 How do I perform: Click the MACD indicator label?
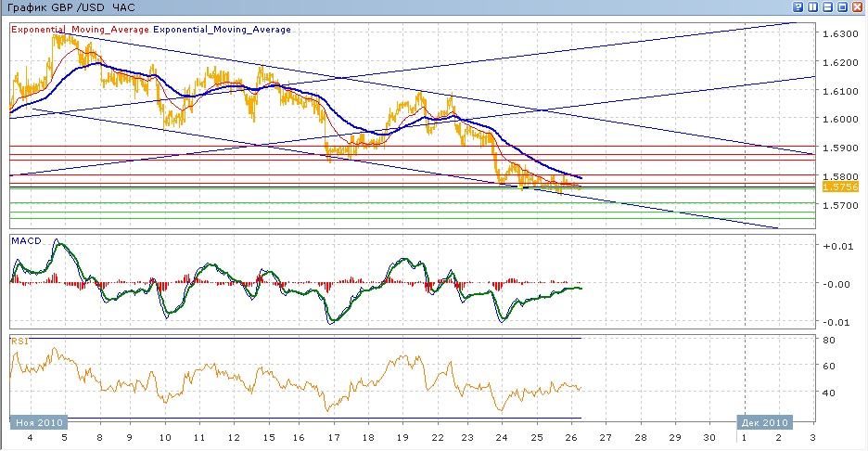(x=26, y=241)
